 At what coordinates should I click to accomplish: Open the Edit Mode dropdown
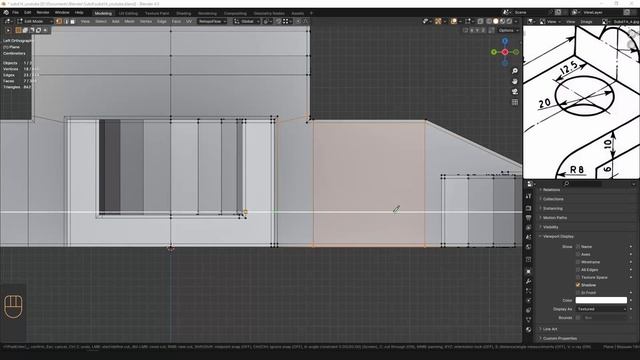[35, 21]
